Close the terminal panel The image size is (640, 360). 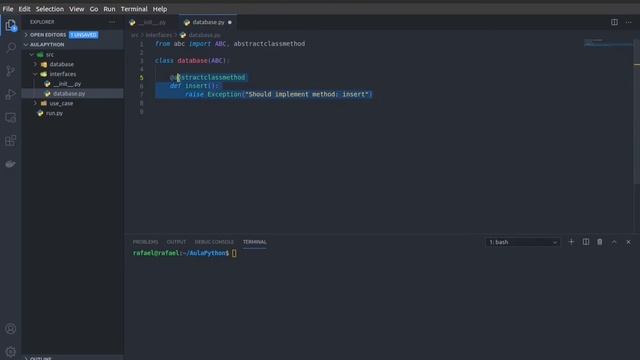point(629,242)
